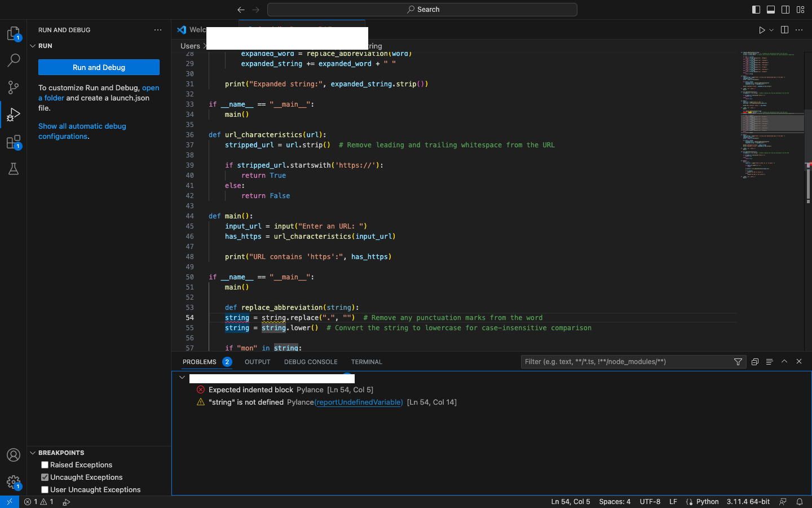Go back with the navigation arrow
The width and height of the screenshot is (812, 508).
(x=241, y=10)
